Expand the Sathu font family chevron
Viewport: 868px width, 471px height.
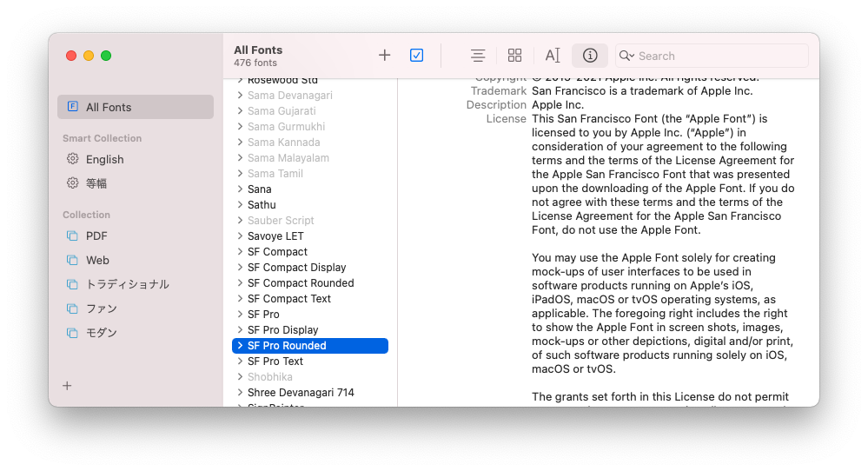240,205
